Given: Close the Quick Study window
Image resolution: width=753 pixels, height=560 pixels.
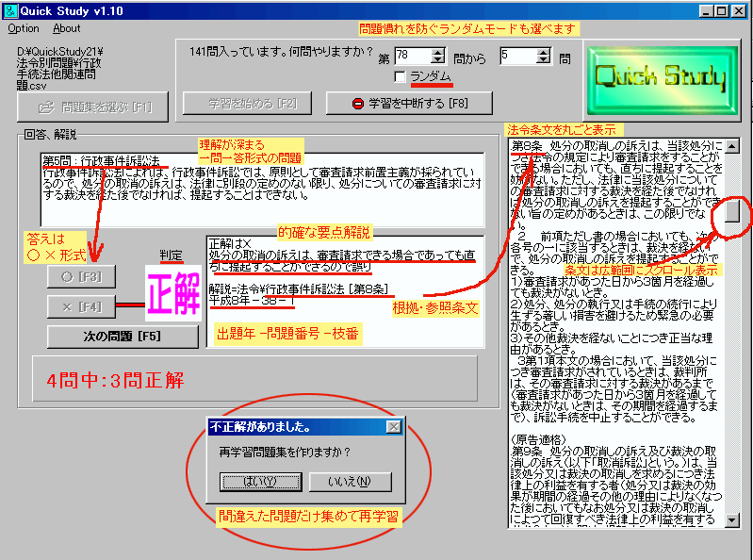Looking at the screenshot, I should pyautogui.click(x=738, y=11).
